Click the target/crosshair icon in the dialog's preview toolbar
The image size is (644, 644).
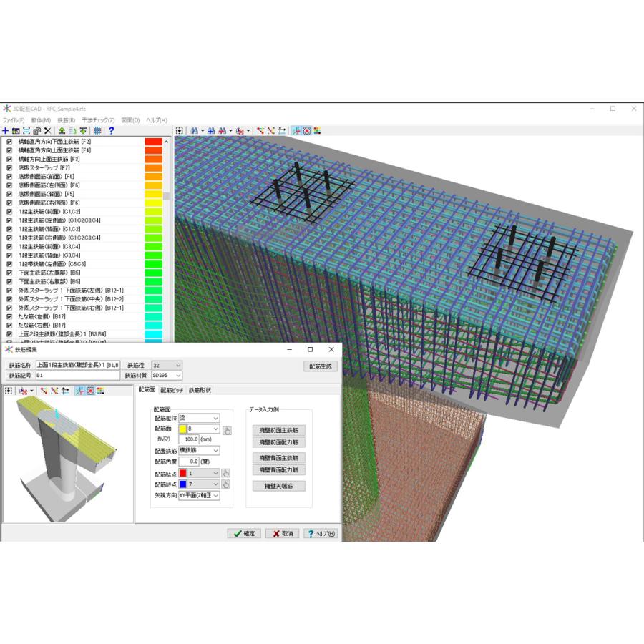(89, 391)
